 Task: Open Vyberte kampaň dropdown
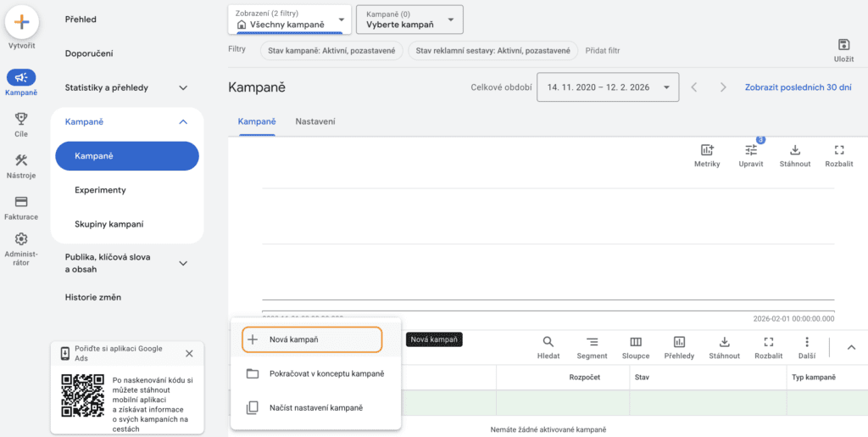coord(409,20)
